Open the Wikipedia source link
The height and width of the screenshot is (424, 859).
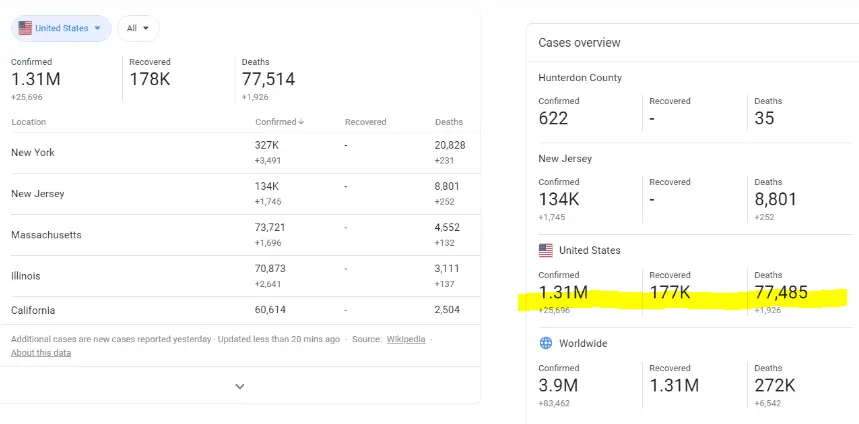(406, 339)
